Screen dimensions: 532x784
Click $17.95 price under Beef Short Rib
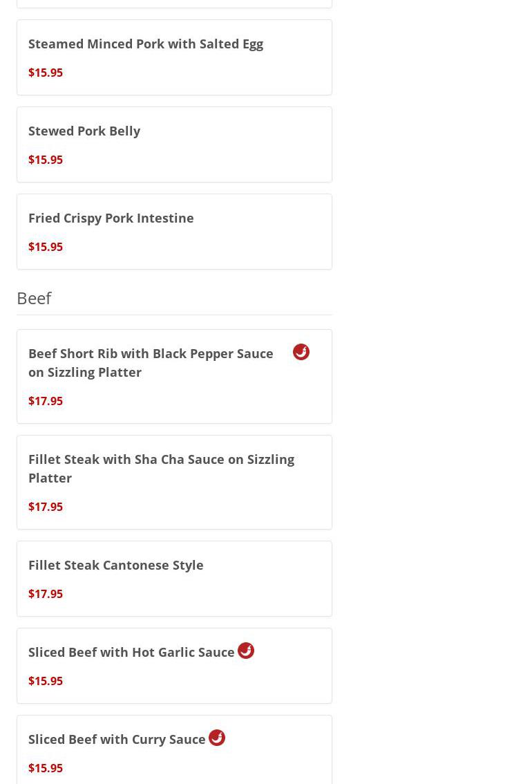[x=46, y=401]
